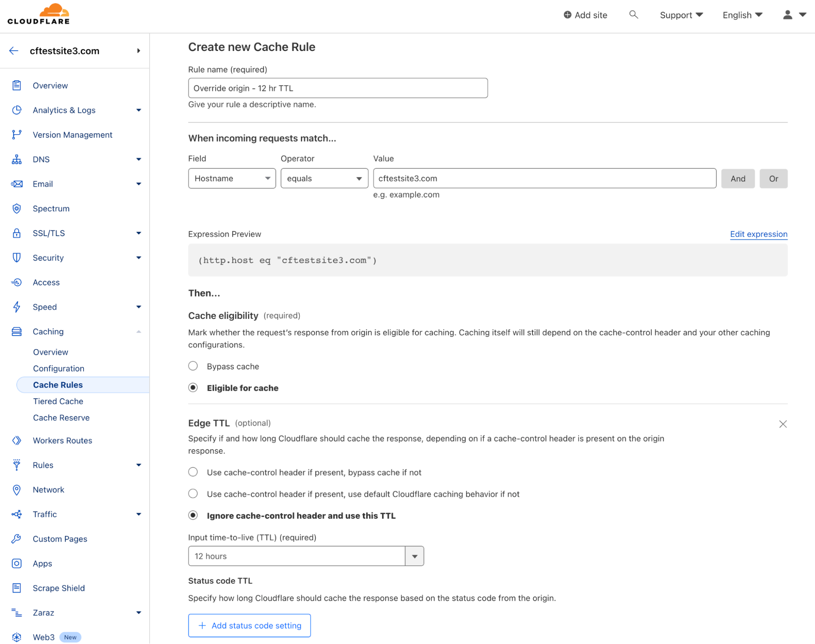Expand the Analytics & Logs section
Viewport: 815px width, 644px height.
pos(139,110)
